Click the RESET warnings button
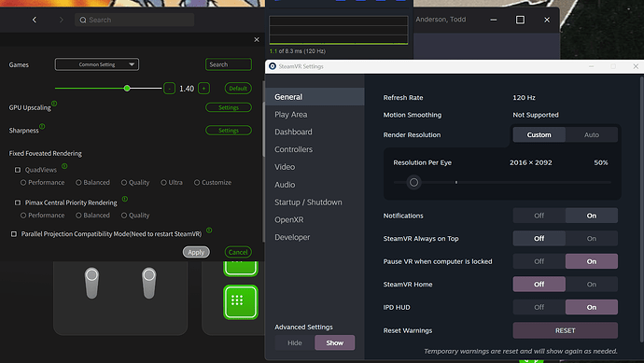 coord(566,330)
